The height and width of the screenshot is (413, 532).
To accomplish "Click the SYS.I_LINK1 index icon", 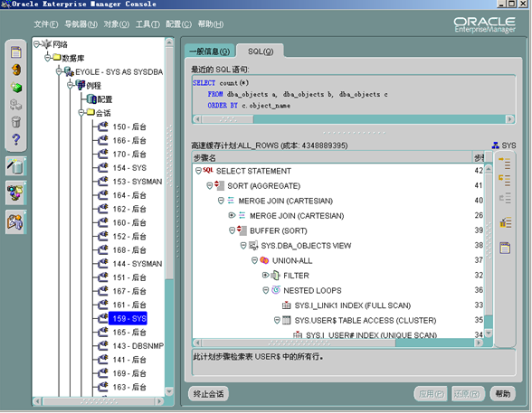I will coord(286,305).
